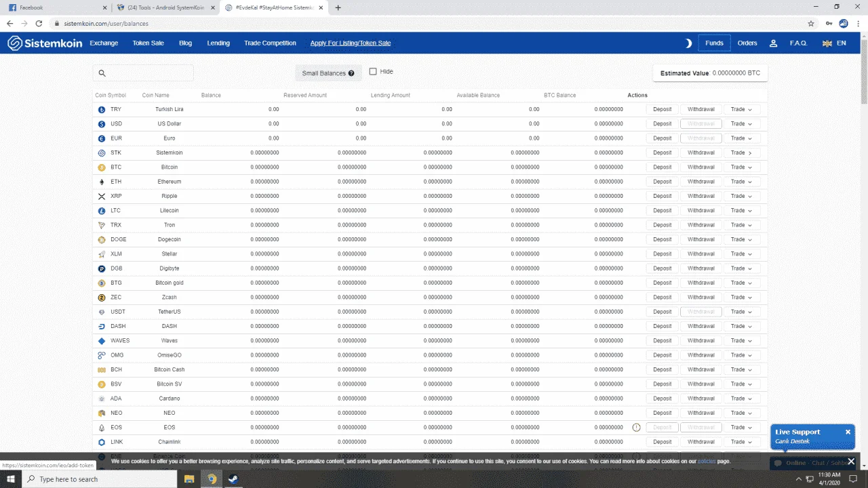Click the WAVES coin icon
The image size is (868, 488).
[x=102, y=341]
